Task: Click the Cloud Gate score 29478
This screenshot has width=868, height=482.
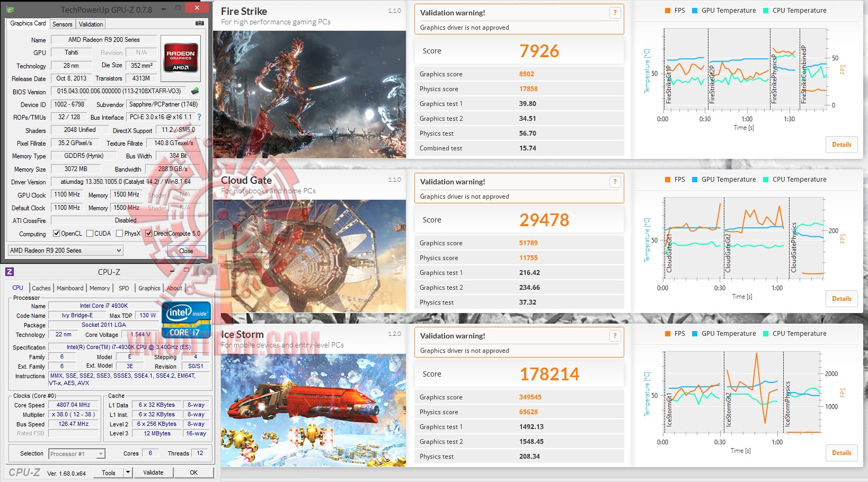Action: click(x=544, y=220)
